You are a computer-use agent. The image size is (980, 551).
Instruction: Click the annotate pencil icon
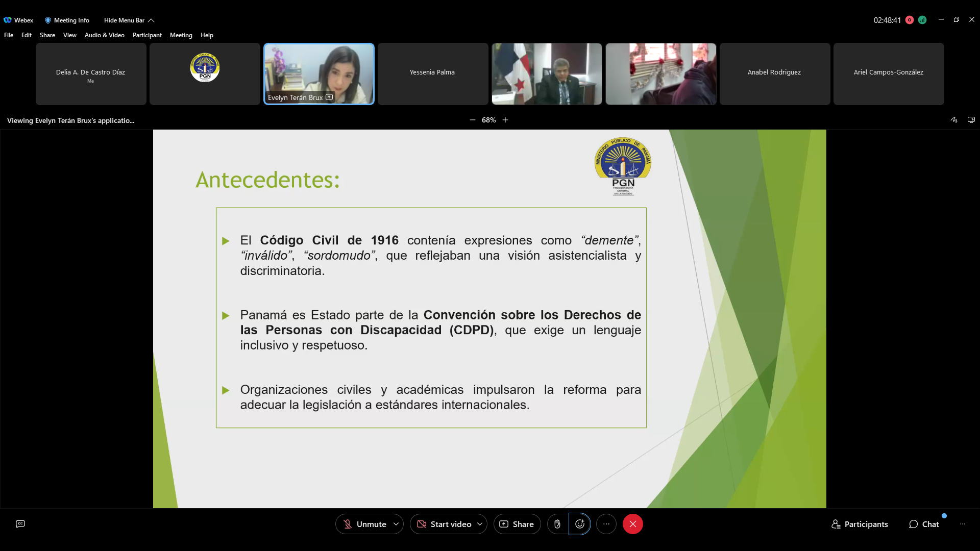(x=953, y=120)
